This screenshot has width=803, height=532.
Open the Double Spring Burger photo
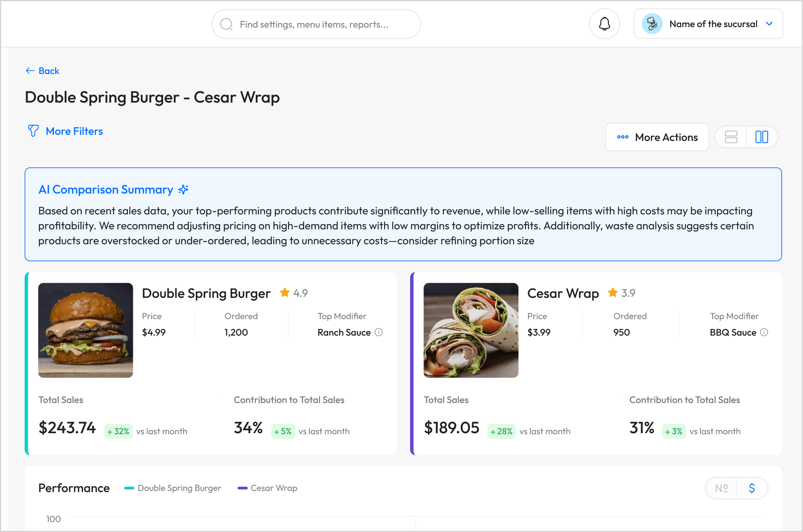point(86,330)
